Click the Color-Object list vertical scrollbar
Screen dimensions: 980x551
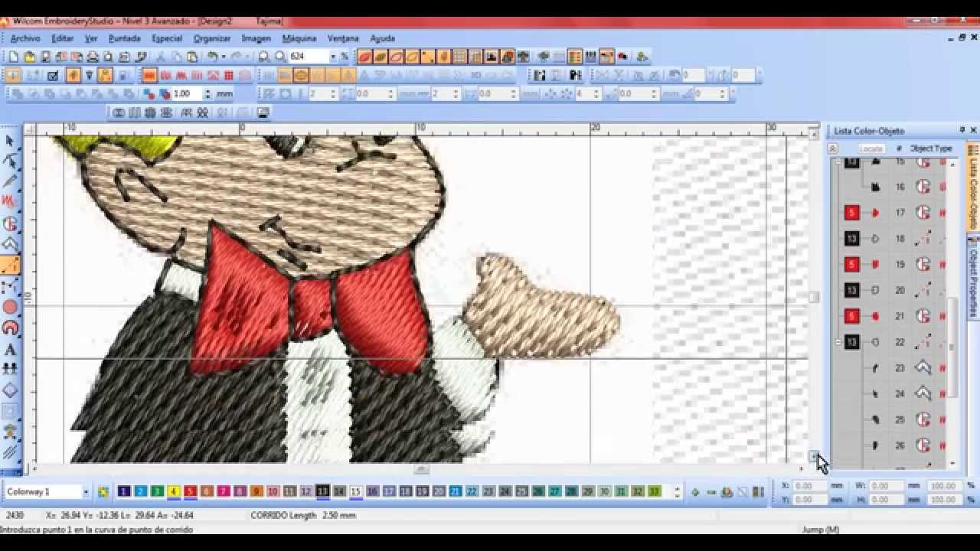(x=952, y=348)
